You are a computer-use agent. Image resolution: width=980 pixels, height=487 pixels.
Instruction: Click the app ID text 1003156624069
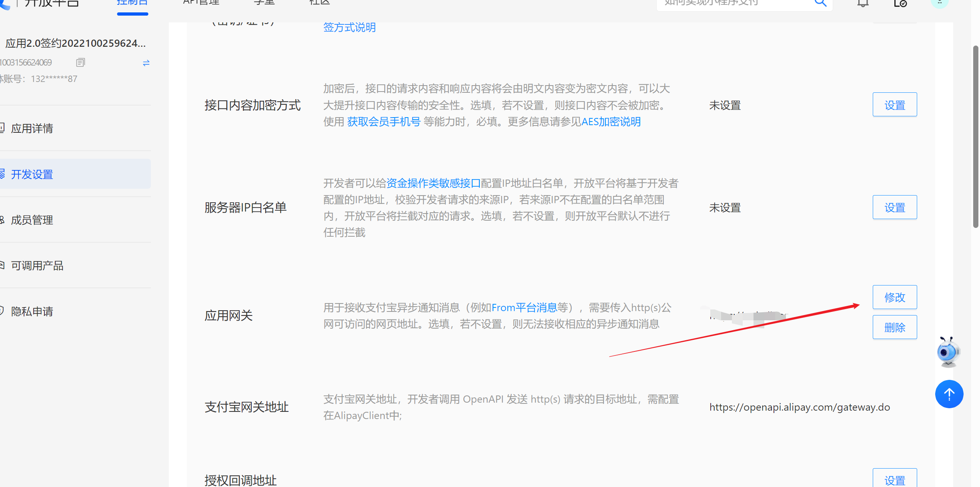26,62
